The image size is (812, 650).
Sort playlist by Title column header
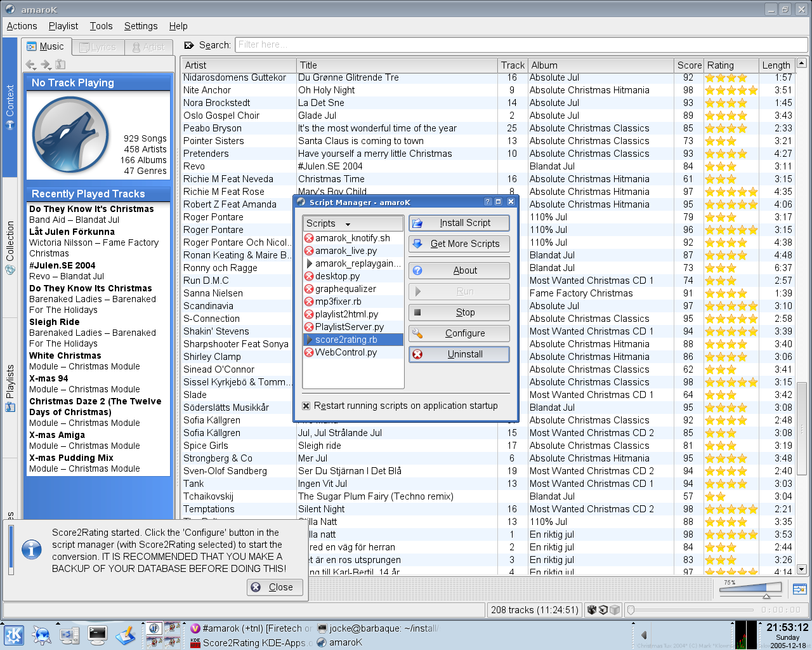397,65
